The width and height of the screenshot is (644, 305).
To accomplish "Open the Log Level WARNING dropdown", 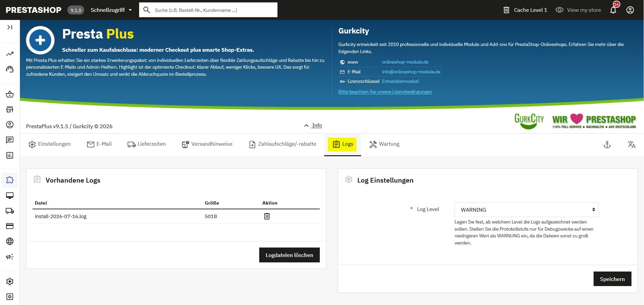I will pos(526,210).
